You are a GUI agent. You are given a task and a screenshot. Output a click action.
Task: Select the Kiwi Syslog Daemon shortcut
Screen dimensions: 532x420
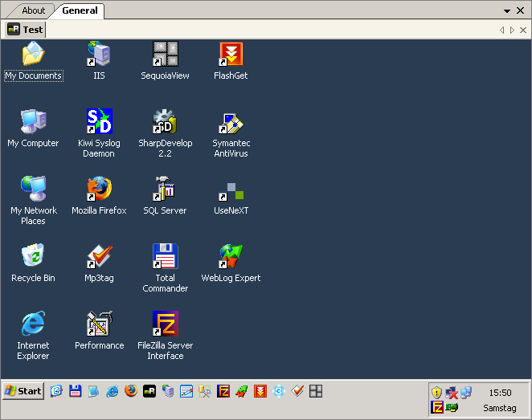point(99,133)
